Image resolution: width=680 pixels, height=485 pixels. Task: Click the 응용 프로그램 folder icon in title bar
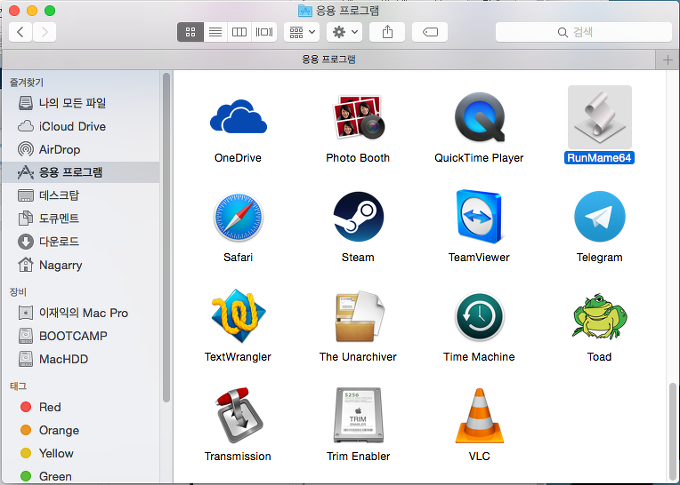(x=305, y=10)
